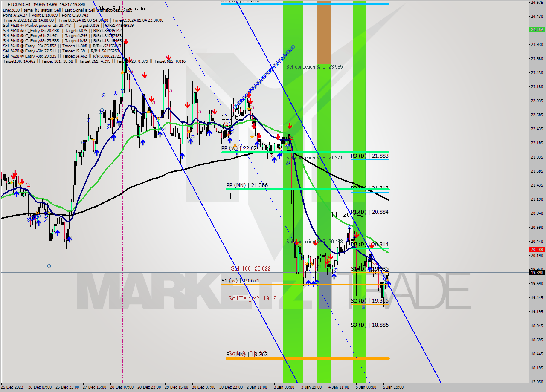Viewport: 546px width, 392px height.
Task: Click the '5 Jan 19:00' time axis label
Action: 393,387
